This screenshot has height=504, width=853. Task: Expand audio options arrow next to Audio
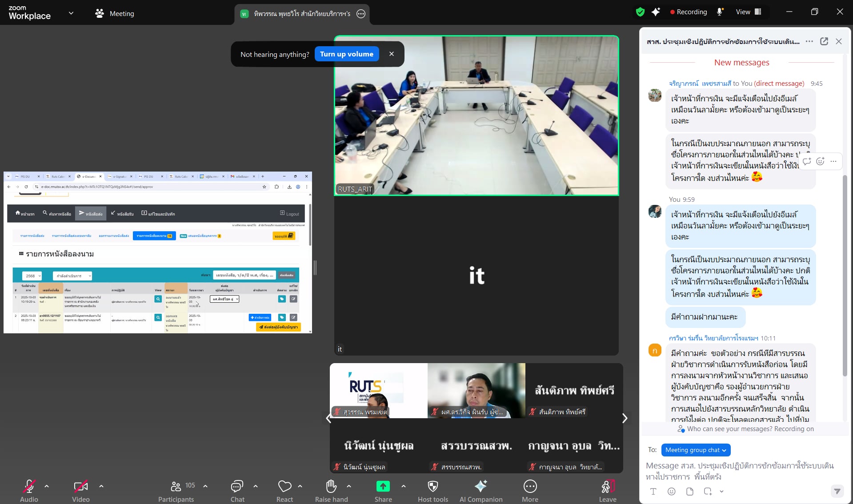[x=47, y=486]
